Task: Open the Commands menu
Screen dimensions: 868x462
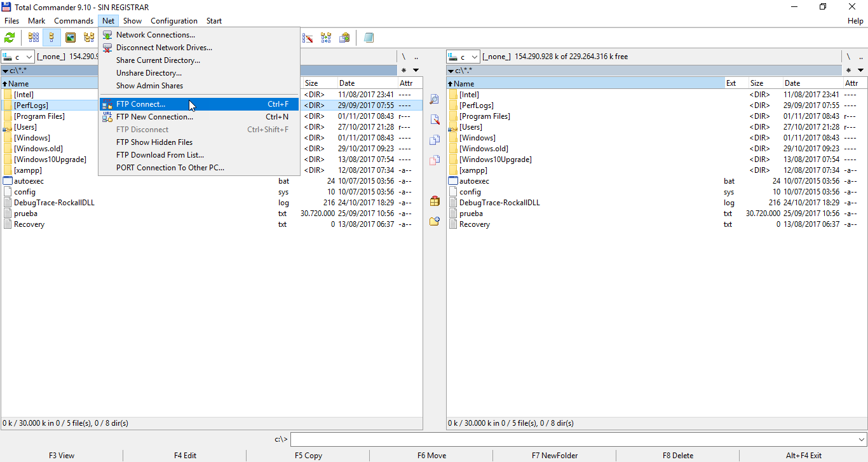Action: (74, 21)
